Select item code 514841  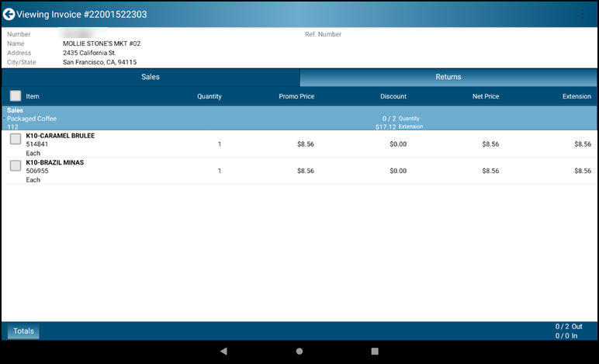37,144
